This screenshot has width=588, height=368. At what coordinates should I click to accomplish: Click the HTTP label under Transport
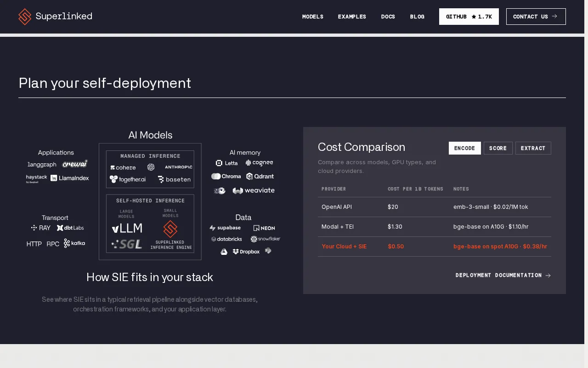pyautogui.click(x=34, y=244)
